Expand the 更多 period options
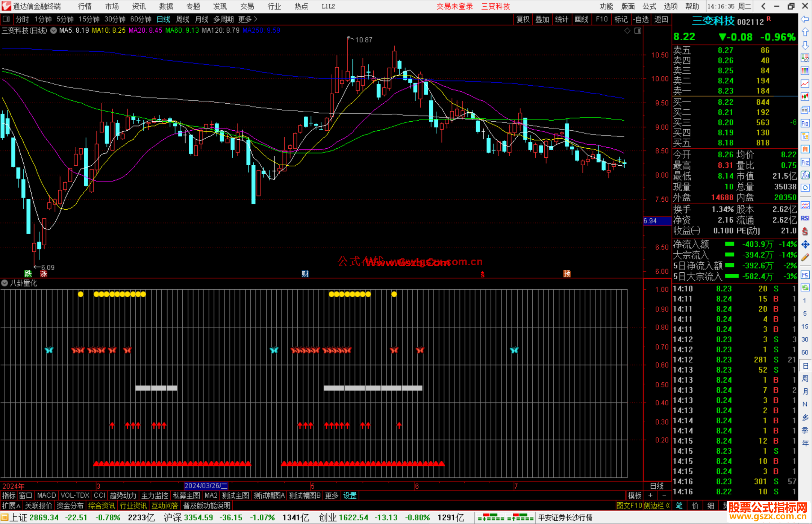Screen dimensions: 812x524 point(247,19)
